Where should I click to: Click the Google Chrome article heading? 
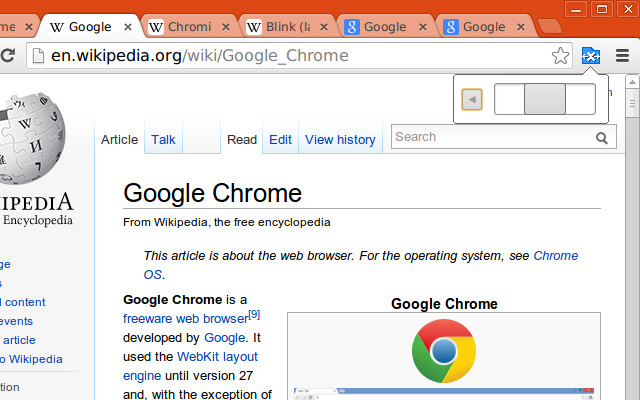click(213, 193)
